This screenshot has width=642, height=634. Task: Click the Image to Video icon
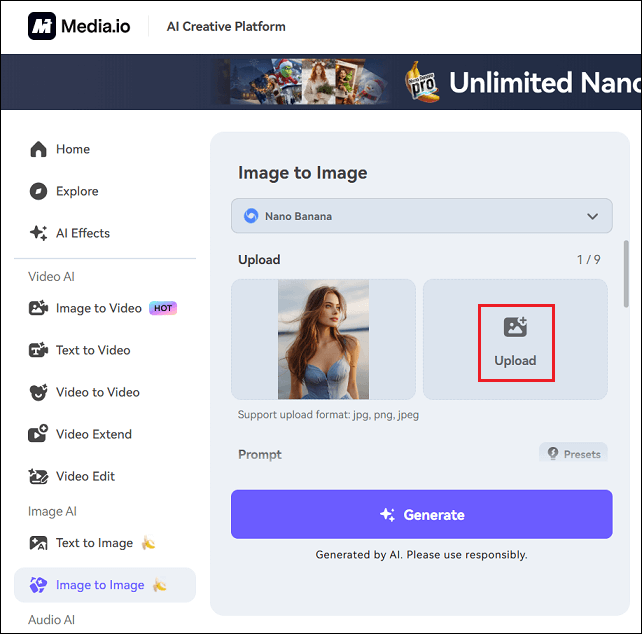(38, 308)
